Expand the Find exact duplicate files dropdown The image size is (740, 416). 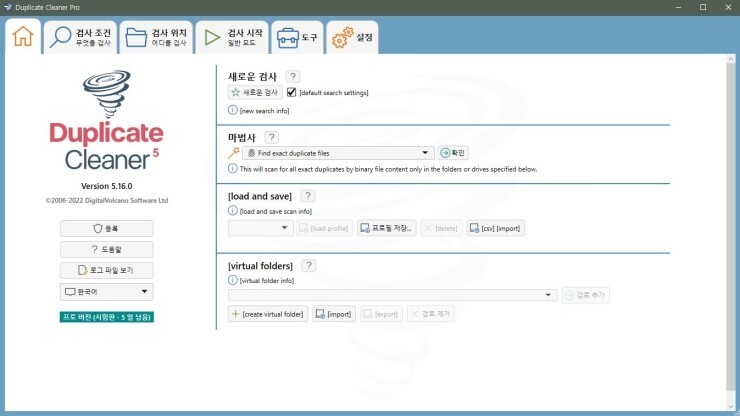click(338, 153)
